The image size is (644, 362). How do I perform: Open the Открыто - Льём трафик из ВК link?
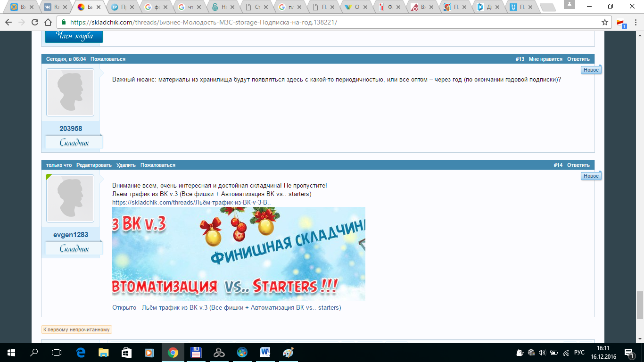click(226, 308)
